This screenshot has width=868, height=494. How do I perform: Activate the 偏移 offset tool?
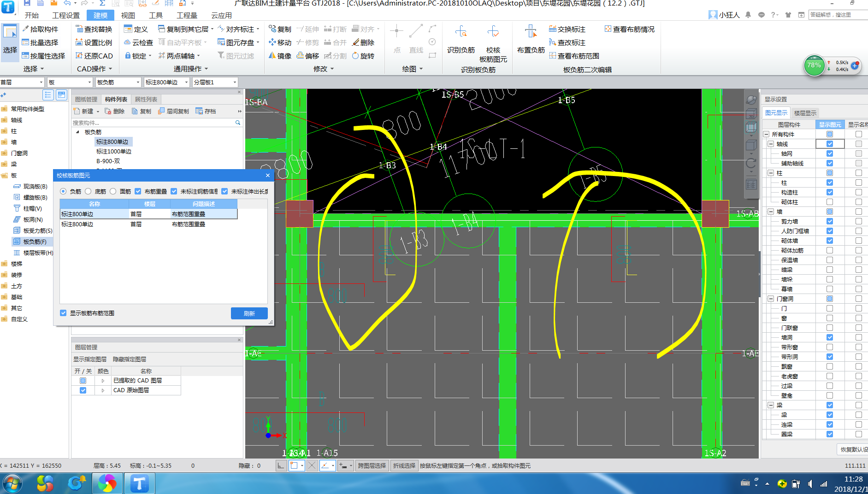pos(308,56)
